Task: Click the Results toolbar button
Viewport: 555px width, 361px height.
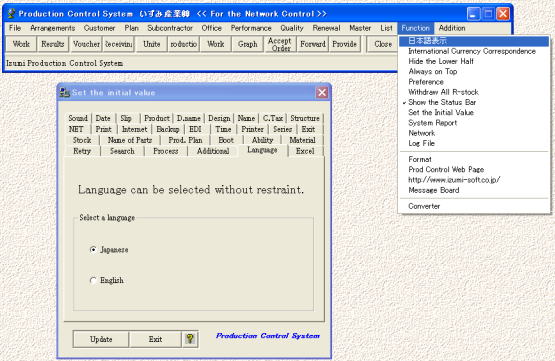Action: [x=52, y=44]
